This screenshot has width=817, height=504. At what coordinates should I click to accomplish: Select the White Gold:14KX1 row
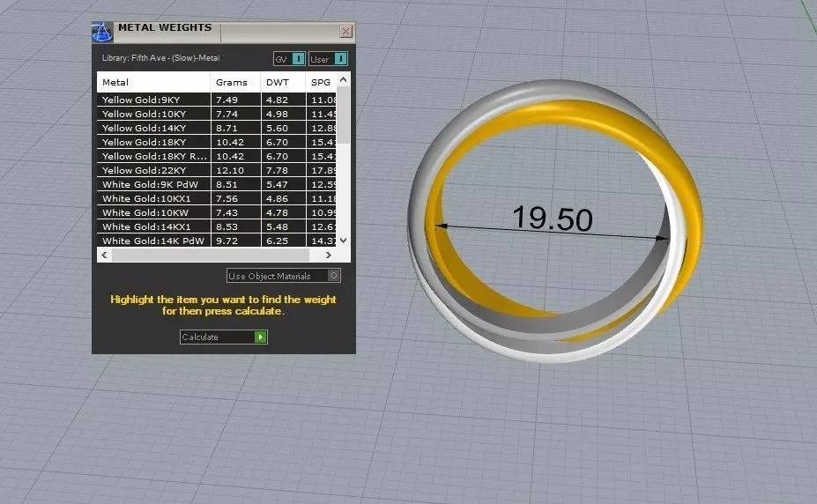216,226
